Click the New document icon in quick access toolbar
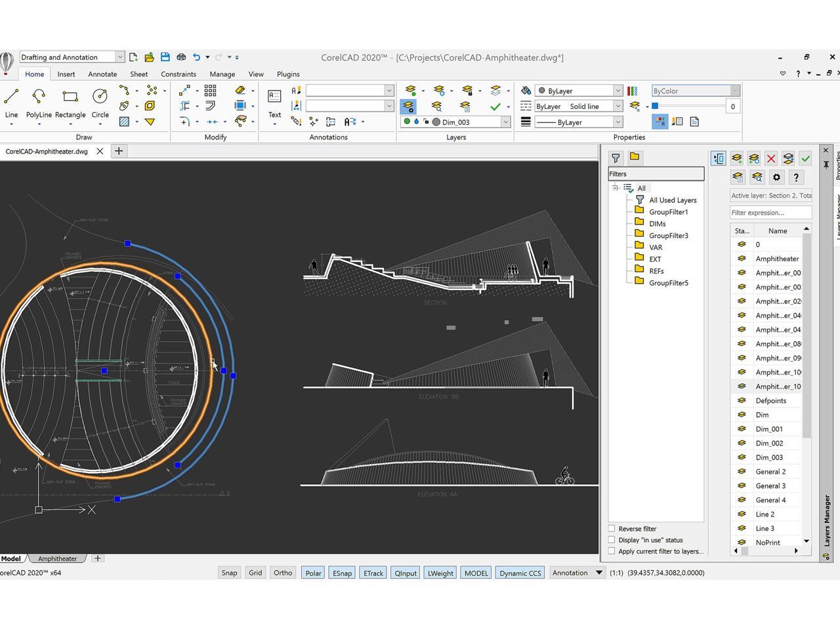The image size is (840, 630). [x=133, y=57]
